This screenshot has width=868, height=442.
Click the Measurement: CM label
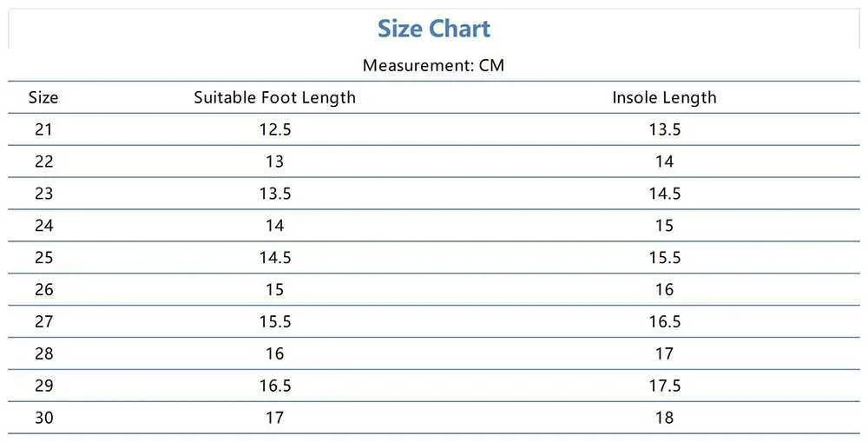433,65
